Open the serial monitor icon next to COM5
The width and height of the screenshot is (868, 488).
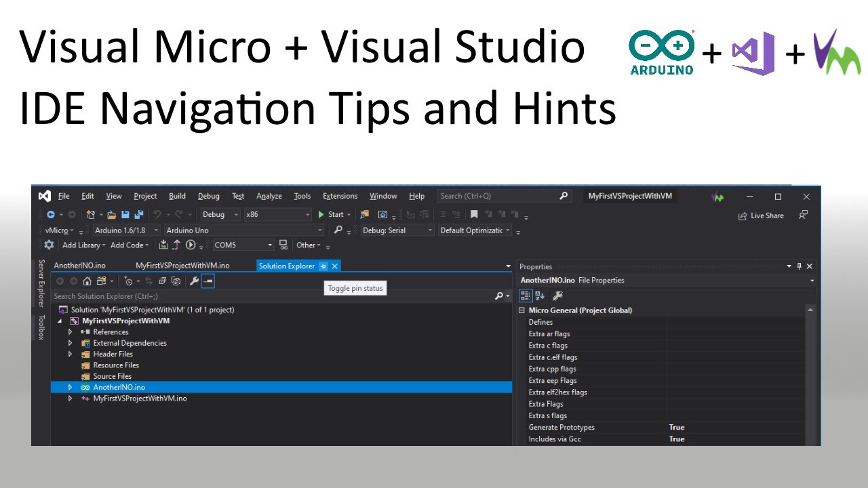point(283,245)
